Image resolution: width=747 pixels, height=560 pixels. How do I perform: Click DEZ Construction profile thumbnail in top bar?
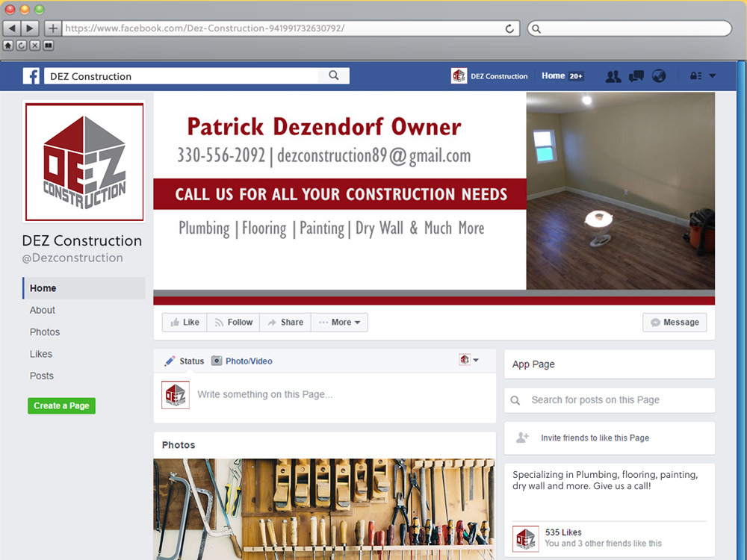tap(459, 75)
